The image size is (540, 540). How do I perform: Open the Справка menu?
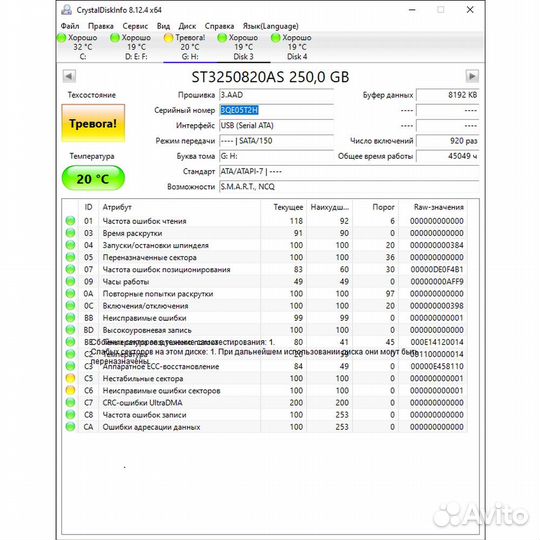point(219,26)
